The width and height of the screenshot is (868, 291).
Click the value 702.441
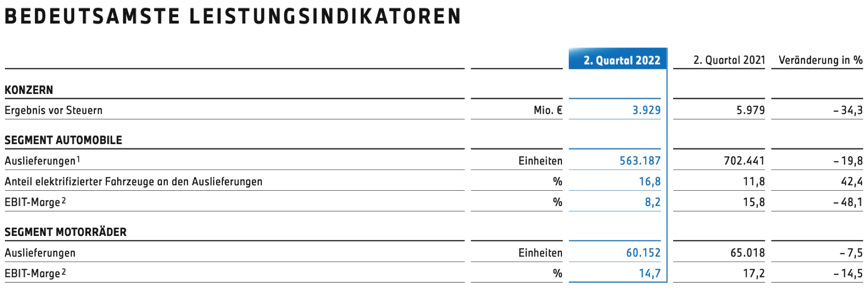pos(744,161)
